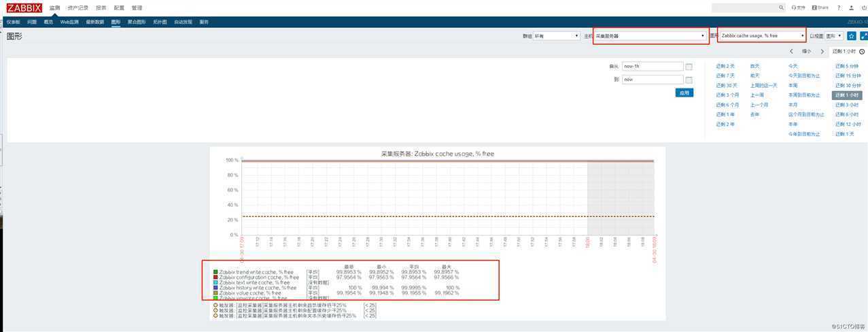Click the top search input box
868x332 pixels.
click(748, 7)
